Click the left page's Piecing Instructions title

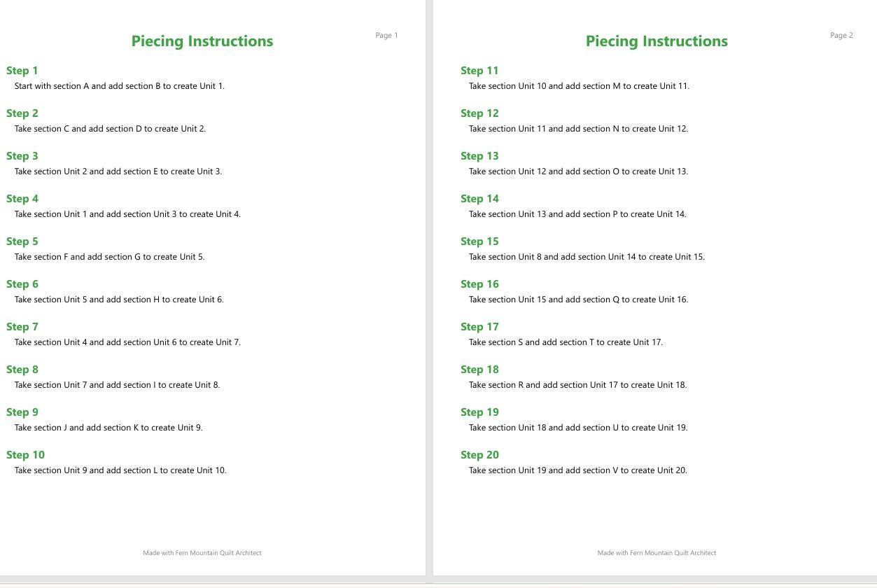(x=202, y=41)
